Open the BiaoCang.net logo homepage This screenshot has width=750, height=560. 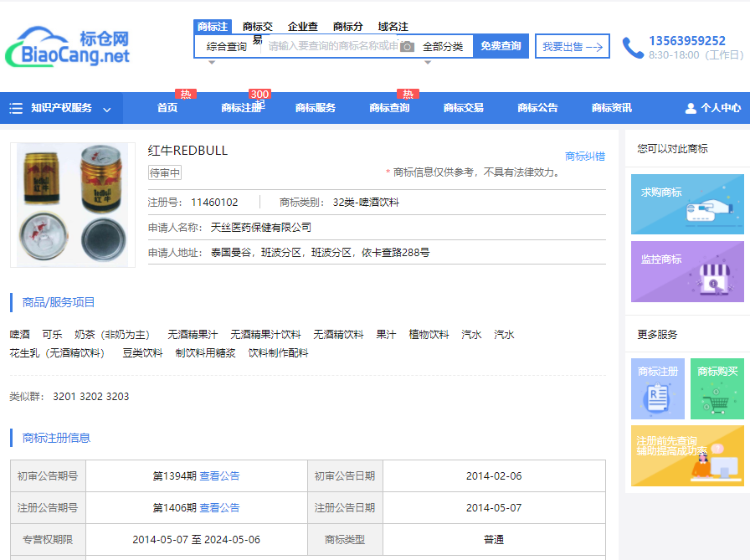[68, 47]
